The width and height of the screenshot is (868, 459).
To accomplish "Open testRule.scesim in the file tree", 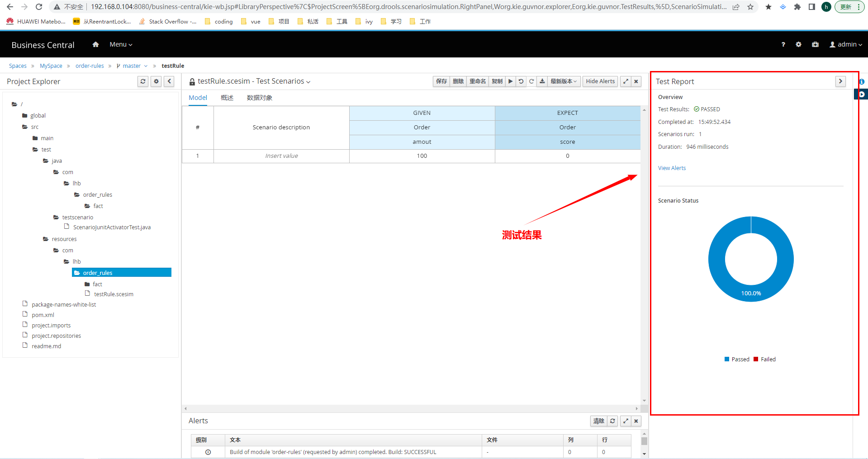I will pos(114,294).
